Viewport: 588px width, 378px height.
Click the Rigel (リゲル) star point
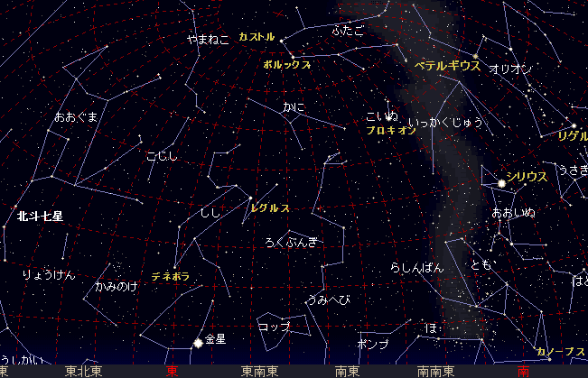[574, 125]
